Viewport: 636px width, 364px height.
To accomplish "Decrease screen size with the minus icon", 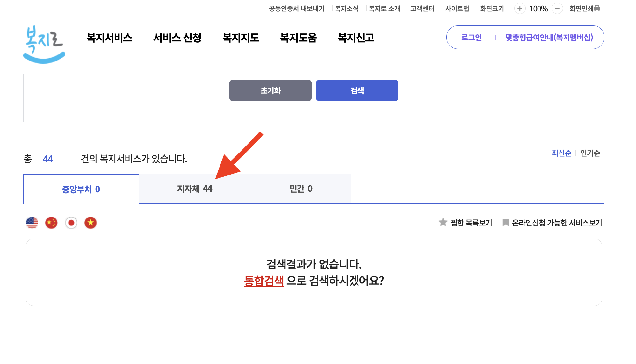I will pyautogui.click(x=557, y=9).
